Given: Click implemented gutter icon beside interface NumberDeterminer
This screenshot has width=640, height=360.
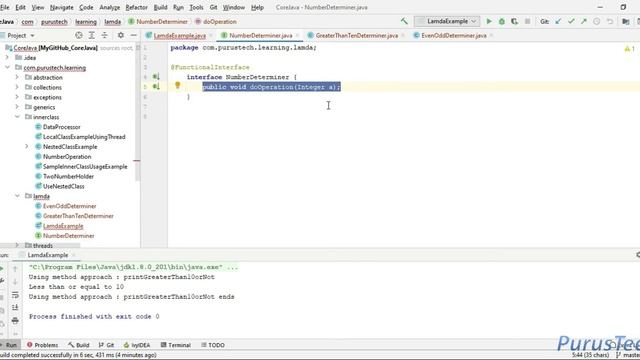Looking at the screenshot, I should coord(156,76).
